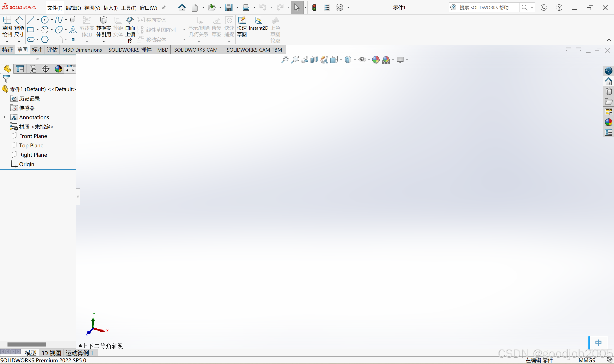Select the Line sketch tool

(x=30, y=20)
